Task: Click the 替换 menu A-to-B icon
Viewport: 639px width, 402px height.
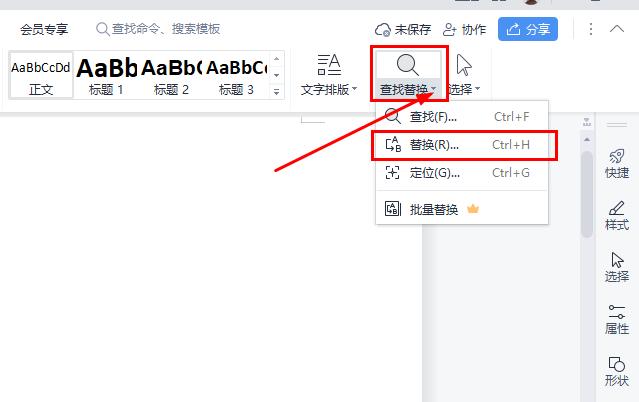Action: [x=393, y=144]
